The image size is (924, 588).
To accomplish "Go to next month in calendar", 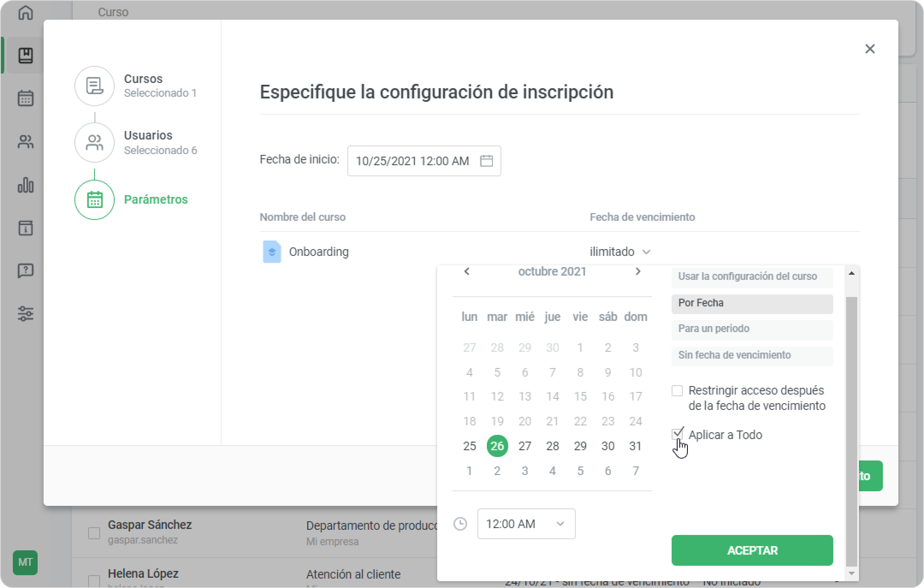I will [638, 272].
